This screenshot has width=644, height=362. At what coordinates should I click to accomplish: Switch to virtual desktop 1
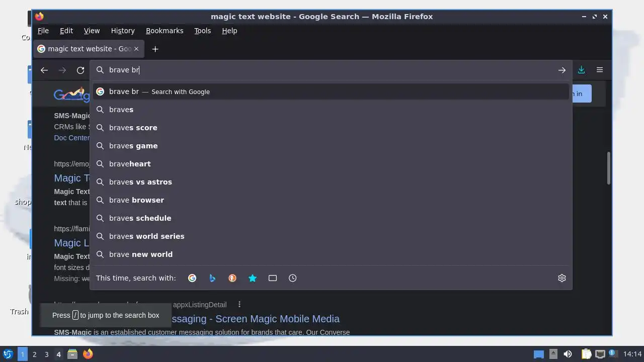click(x=22, y=354)
